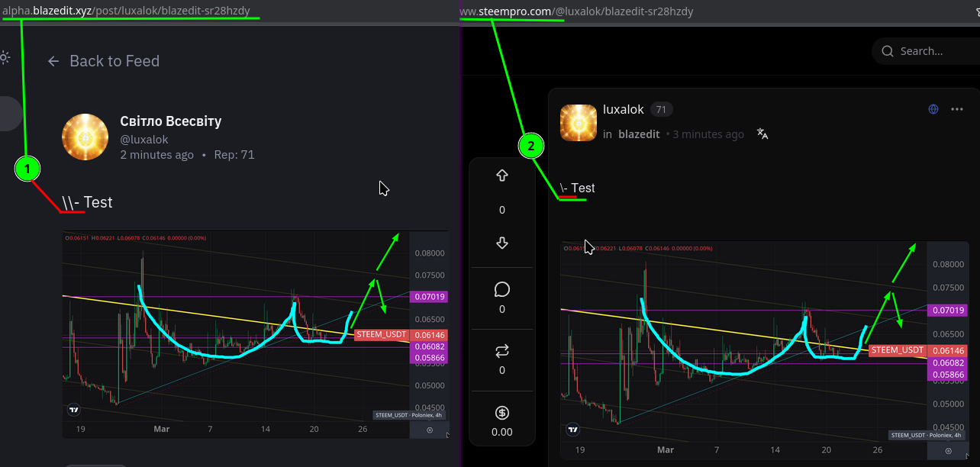Open the three-dots post options menu
The image size is (980, 467).
pyautogui.click(x=957, y=109)
